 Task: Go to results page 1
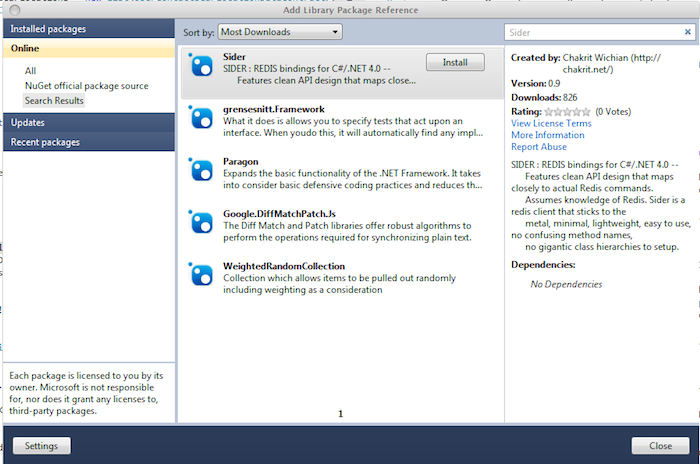tap(341, 414)
